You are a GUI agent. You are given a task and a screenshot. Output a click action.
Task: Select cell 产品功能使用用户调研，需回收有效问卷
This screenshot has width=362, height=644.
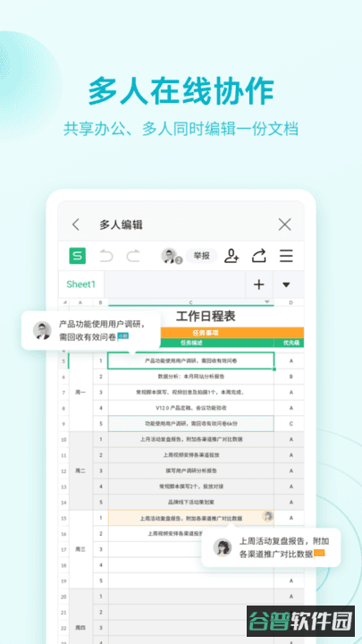click(x=191, y=360)
